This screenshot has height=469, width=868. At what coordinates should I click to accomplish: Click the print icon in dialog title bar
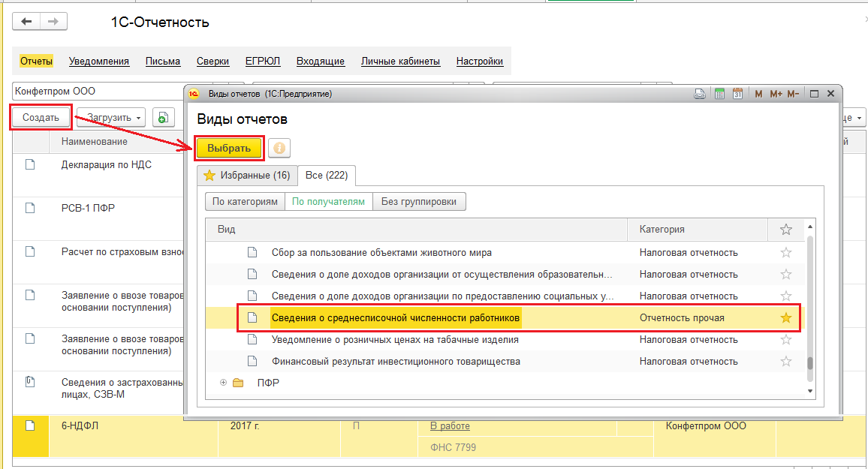click(x=699, y=94)
